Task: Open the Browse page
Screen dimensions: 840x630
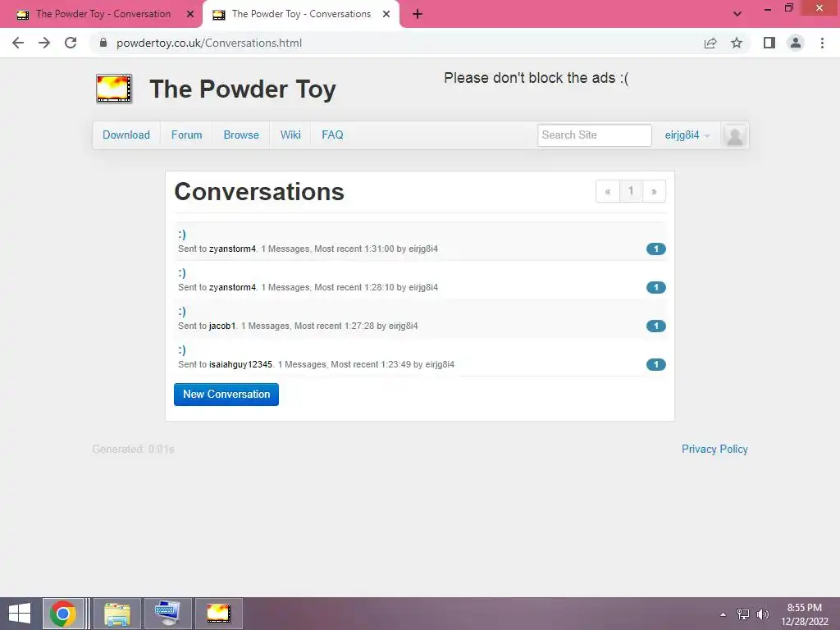Action: [x=241, y=135]
